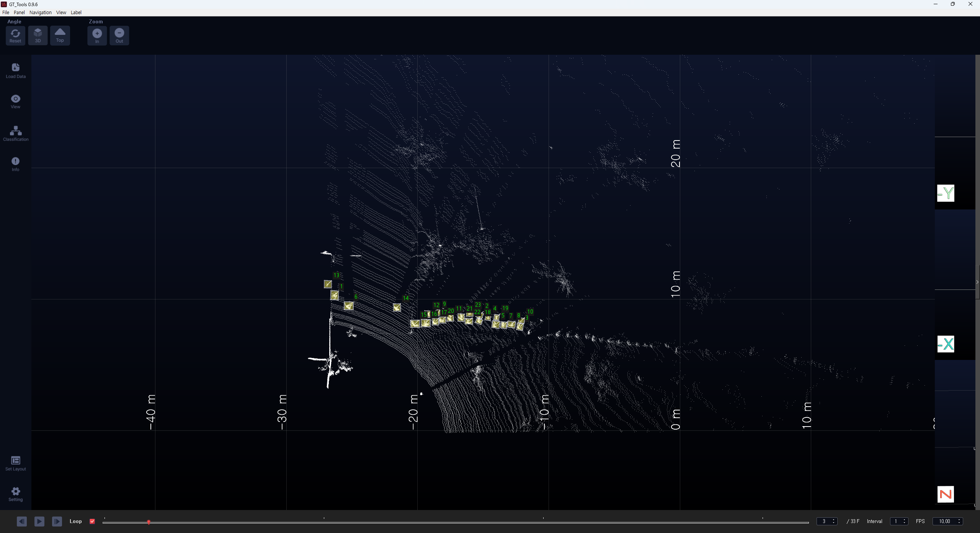The width and height of the screenshot is (980, 533).
Task: Open Set Layout options
Action: click(16, 463)
